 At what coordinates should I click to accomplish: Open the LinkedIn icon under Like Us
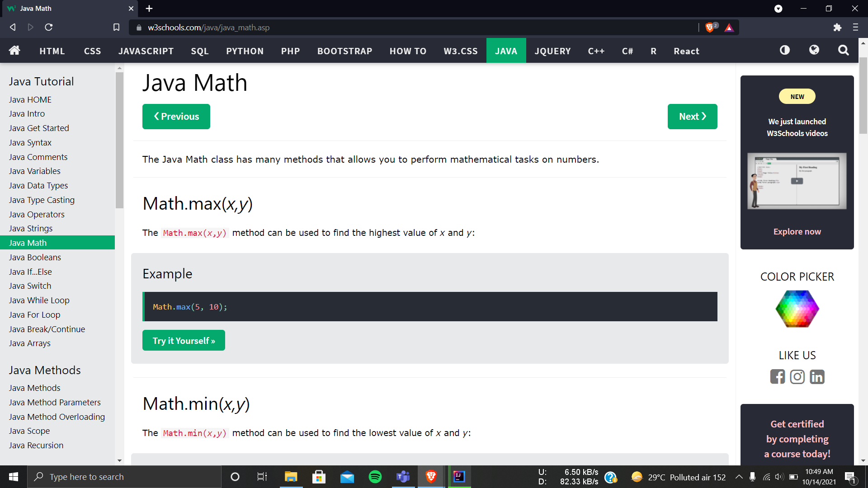(x=817, y=376)
